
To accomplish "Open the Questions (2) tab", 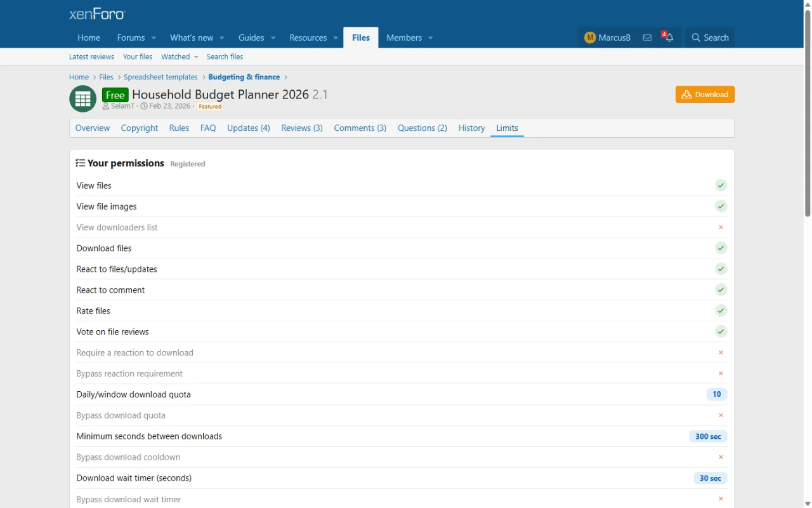I will [x=422, y=128].
